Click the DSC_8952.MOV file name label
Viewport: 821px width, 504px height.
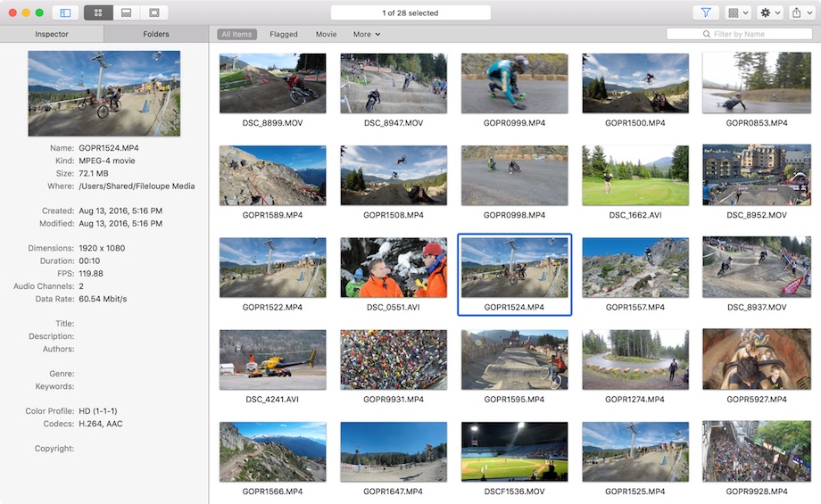click(x=757, y=215)
